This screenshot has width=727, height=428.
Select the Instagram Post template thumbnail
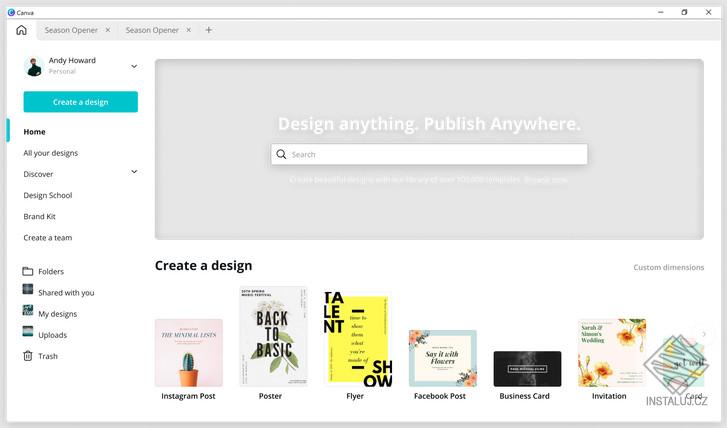point(189,353)
